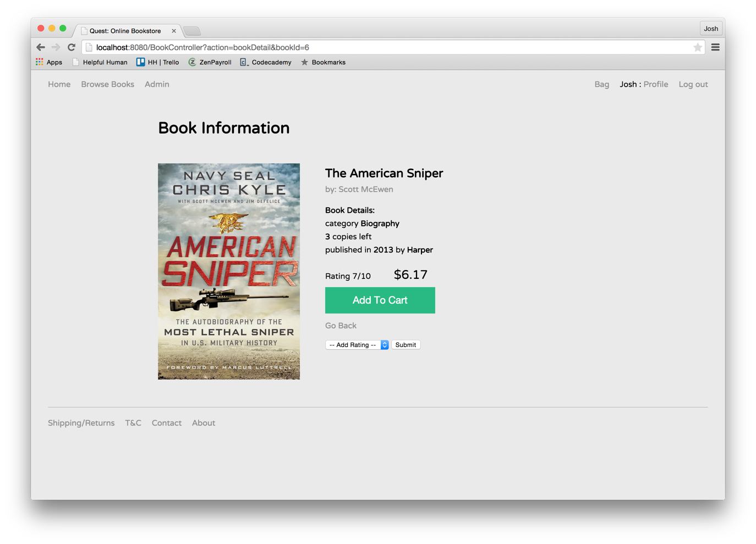The width and height of the screenshot is (756, 544).
Task: Open the Helpful Human bookmark
Action: tap(100, 62)
